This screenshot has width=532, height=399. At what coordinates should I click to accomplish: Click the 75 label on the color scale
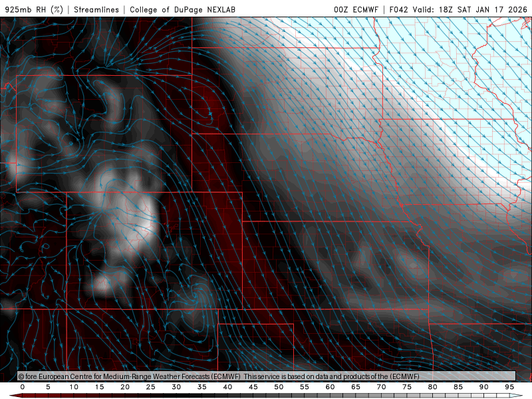407,387
